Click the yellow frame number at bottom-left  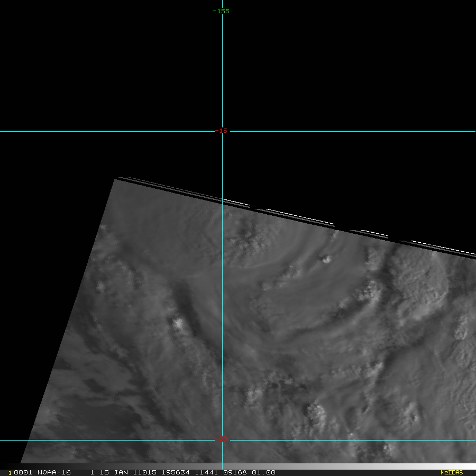coord(10,473)
